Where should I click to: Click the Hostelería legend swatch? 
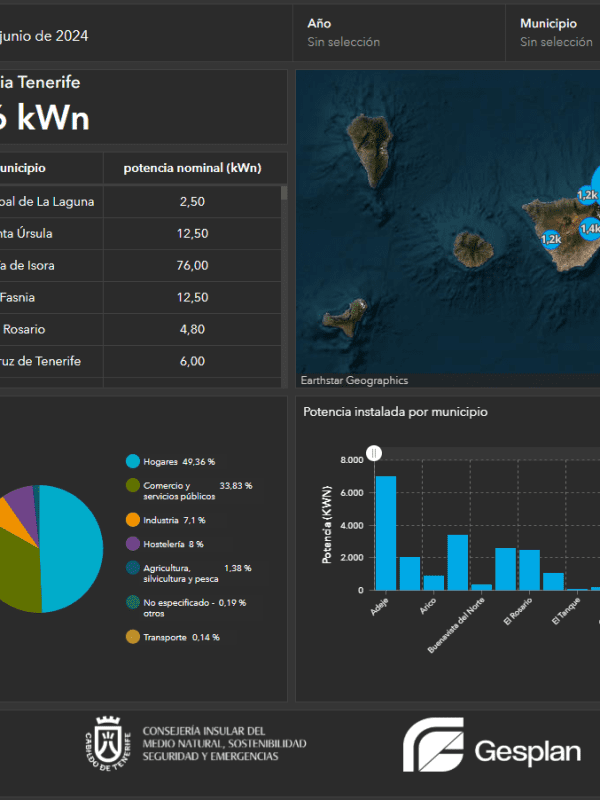point(133,544)
